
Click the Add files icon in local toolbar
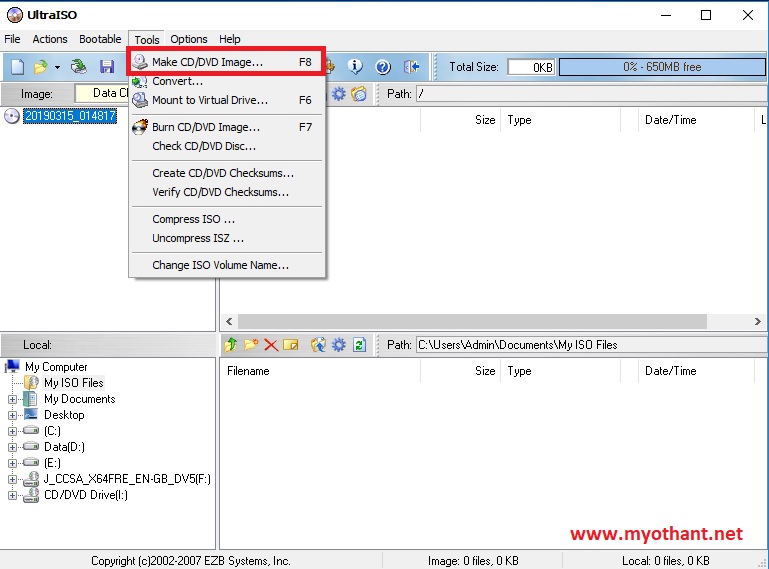[318, 344]
